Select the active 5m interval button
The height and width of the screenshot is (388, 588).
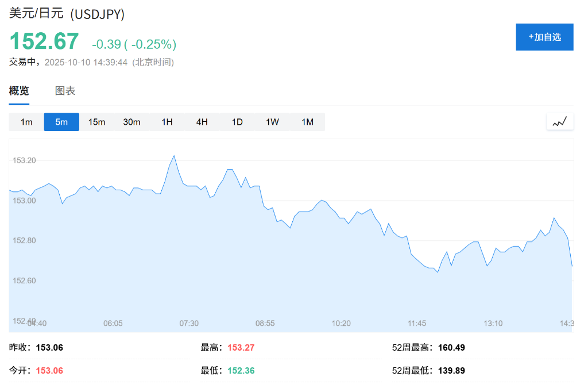61,122
